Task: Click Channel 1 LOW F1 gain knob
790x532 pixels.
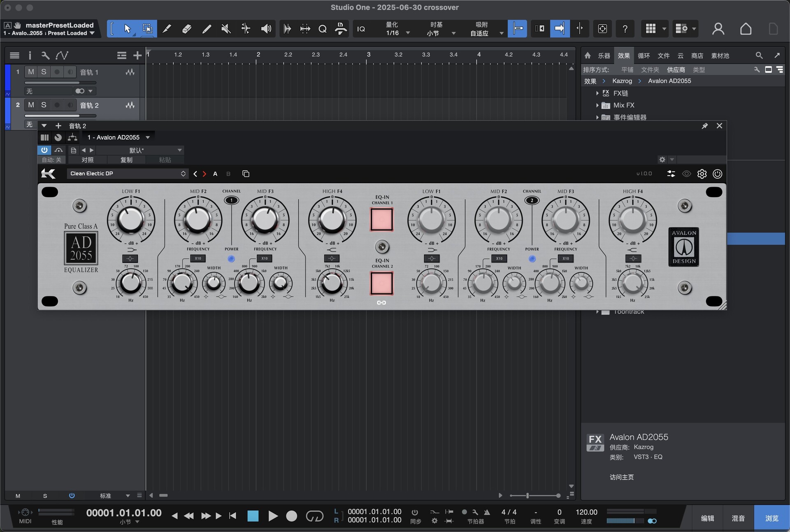Action: click(131, 219)
